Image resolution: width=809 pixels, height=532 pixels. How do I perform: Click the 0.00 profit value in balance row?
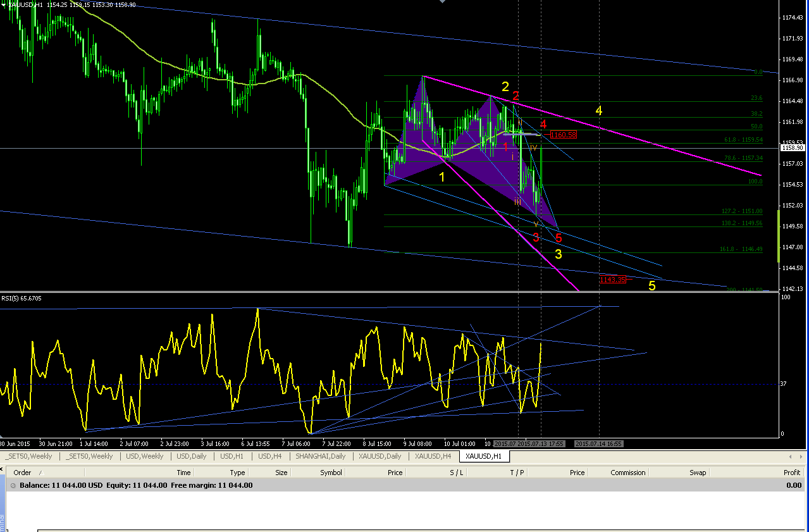[794, 485]
